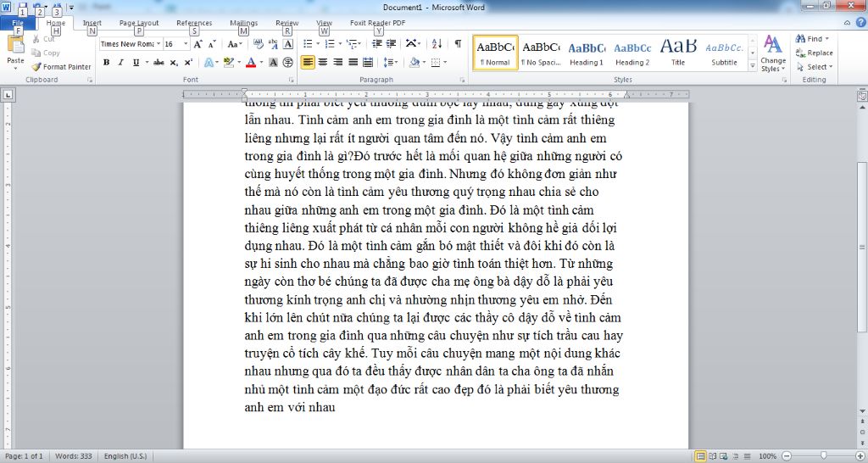The image size is (868, 463).
Task: Apply the Title style
Action: pos(678,53)
